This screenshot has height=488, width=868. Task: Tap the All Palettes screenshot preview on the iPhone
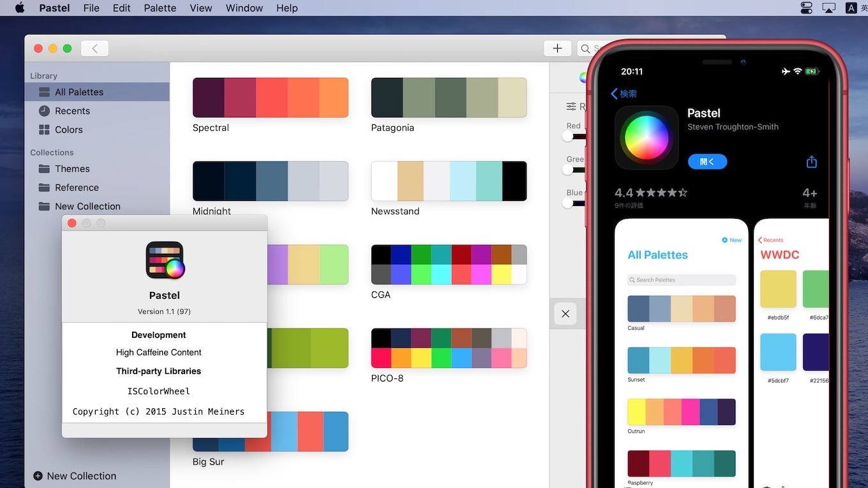coord(681,353)
